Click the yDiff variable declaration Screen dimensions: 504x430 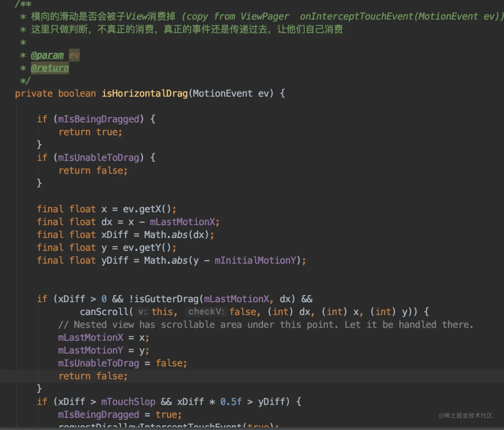[115, 261]
